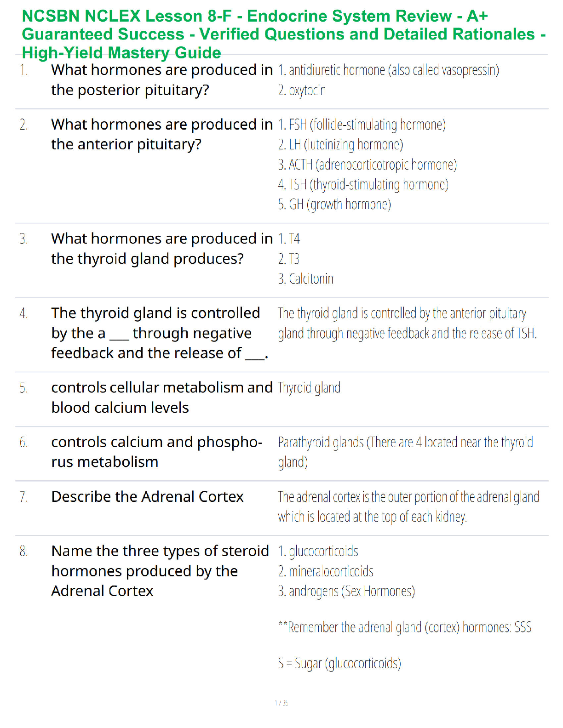Viewport: 563px width, 728px height.
Task: Click the fill-in-the-blank question number 4
Action: click(159, 333)
